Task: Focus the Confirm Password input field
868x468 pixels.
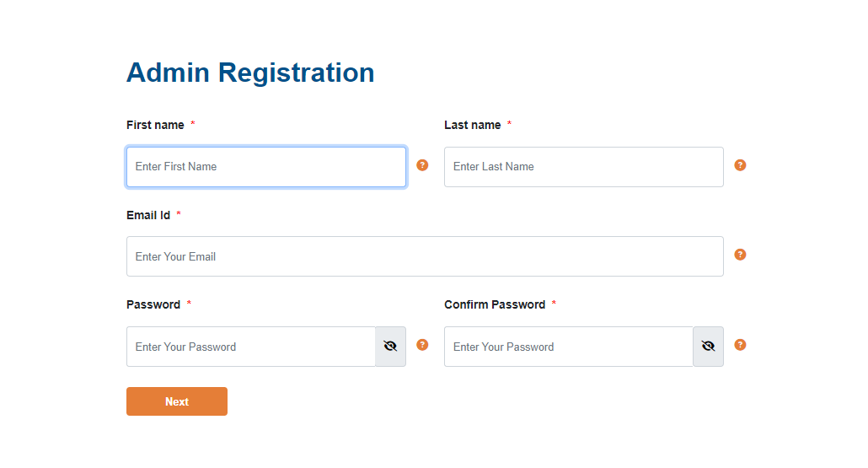Action: click(x=569, y=347)
